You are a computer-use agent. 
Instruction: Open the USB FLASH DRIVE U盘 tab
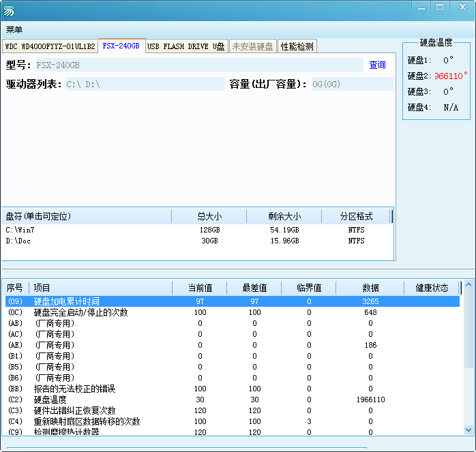coord(185,46)
